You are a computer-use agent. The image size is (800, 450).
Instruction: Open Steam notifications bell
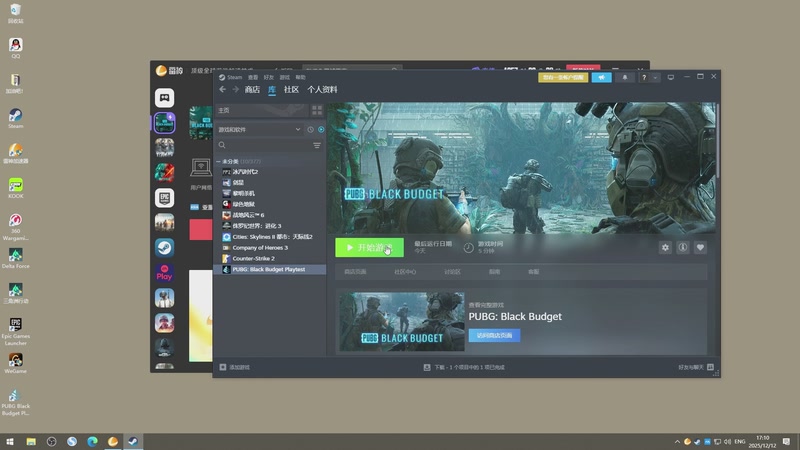624,78
